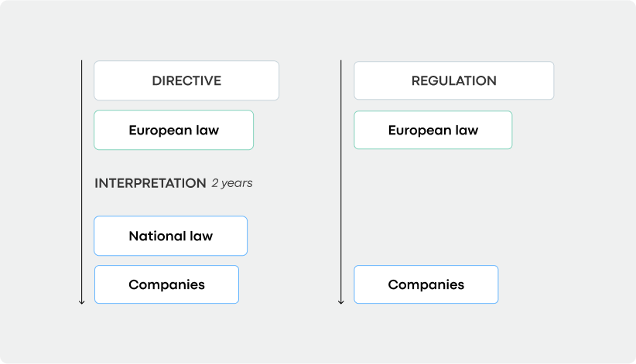Click the REGULATION header box
Viewport: 636px width, 364px height.
tap(454, 80)
